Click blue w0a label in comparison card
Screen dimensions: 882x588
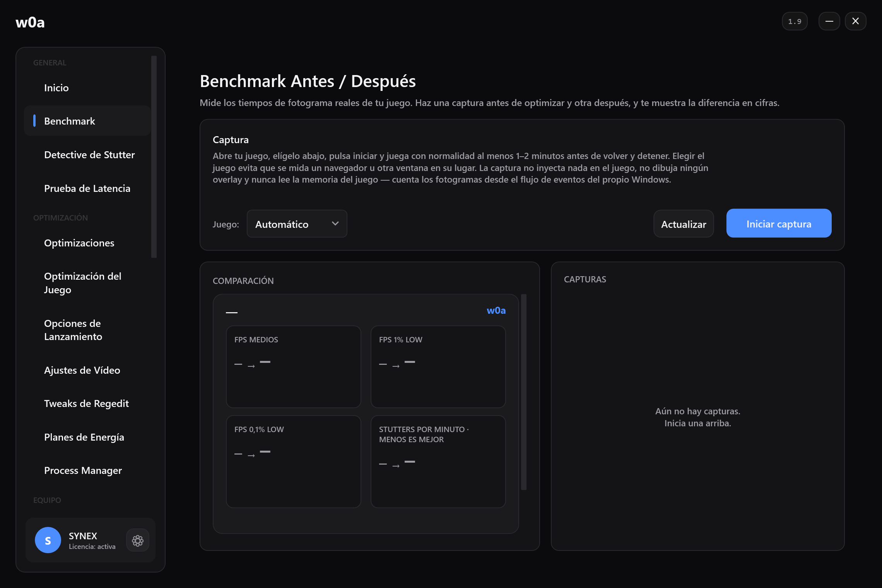(496, 311)
